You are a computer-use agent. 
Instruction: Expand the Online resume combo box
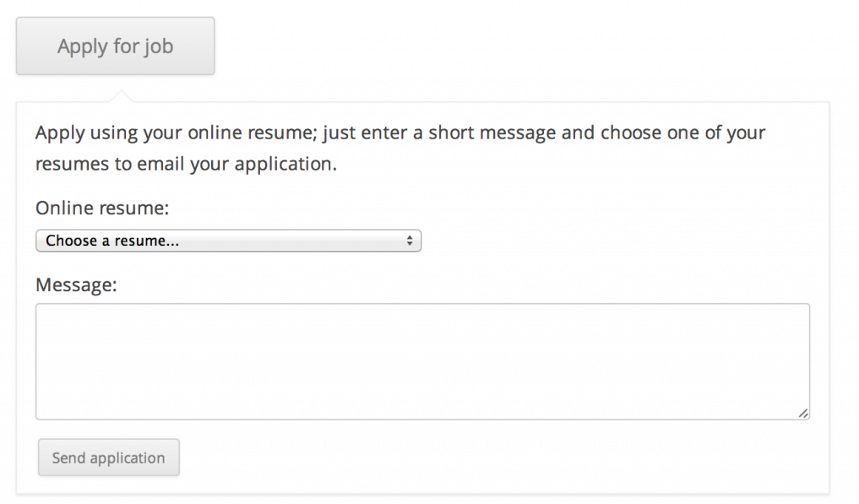[x=228, y=241]
